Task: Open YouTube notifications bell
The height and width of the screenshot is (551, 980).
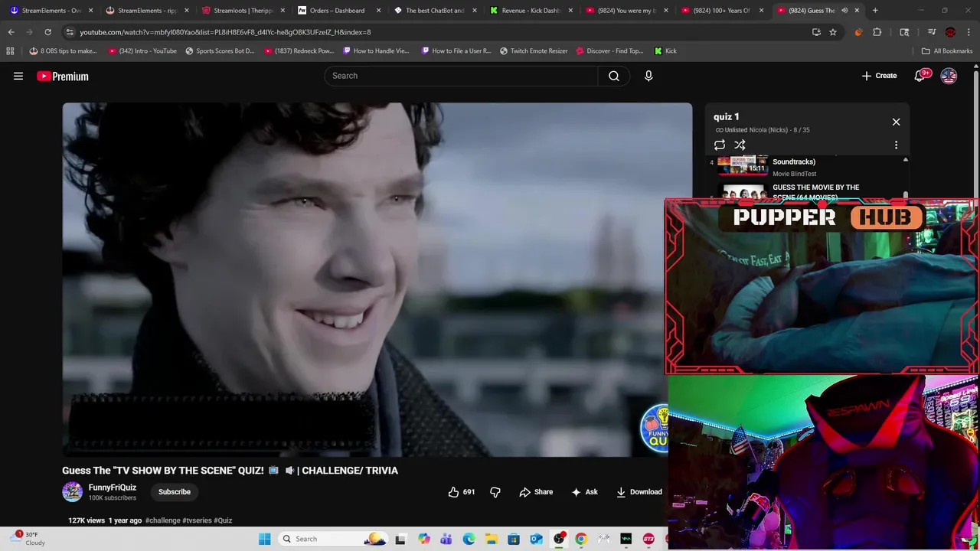Action: point(921,76)
